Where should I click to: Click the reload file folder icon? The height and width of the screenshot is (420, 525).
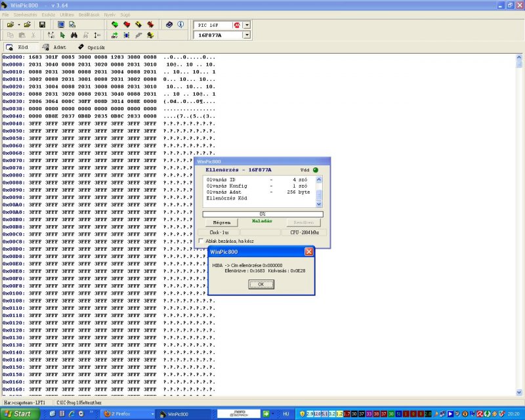coord(27,24)
